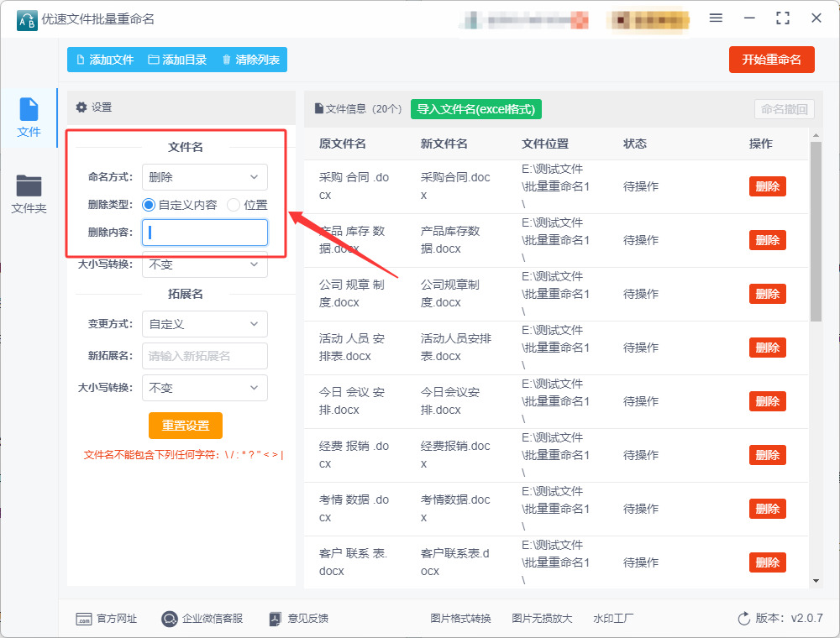Click the 添加文件 toolbar button
The width and height of the screenshot is (840, 638).
click(x=105, y=60)
